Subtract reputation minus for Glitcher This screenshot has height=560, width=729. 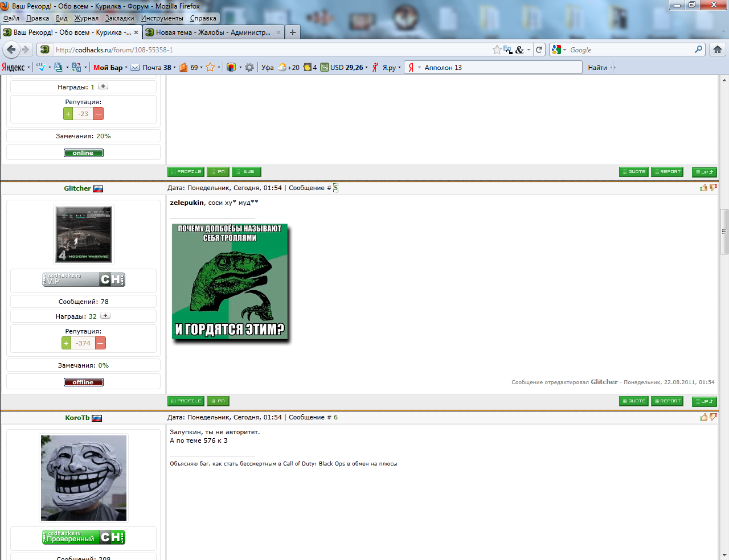coord(100,343)
